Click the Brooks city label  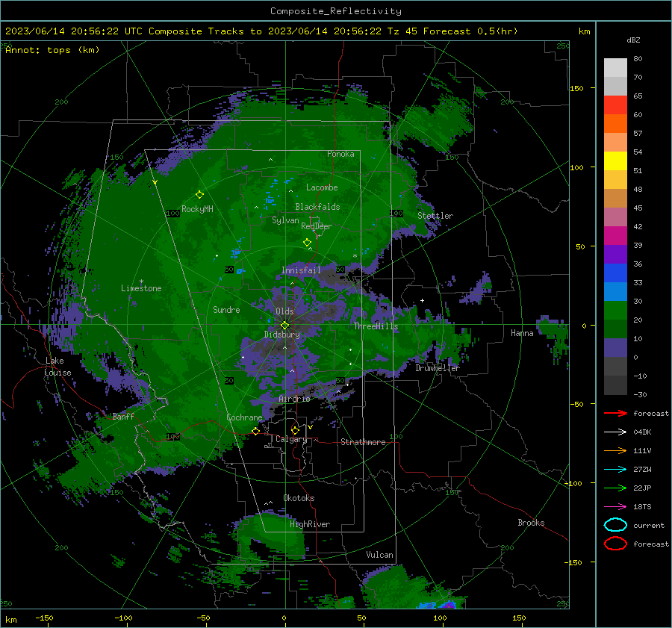(x=531, y=523)
